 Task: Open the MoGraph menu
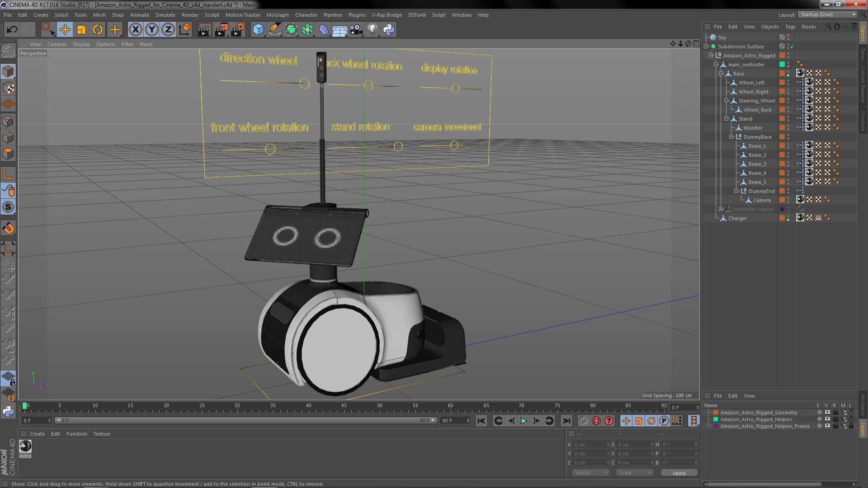point(278,15)
